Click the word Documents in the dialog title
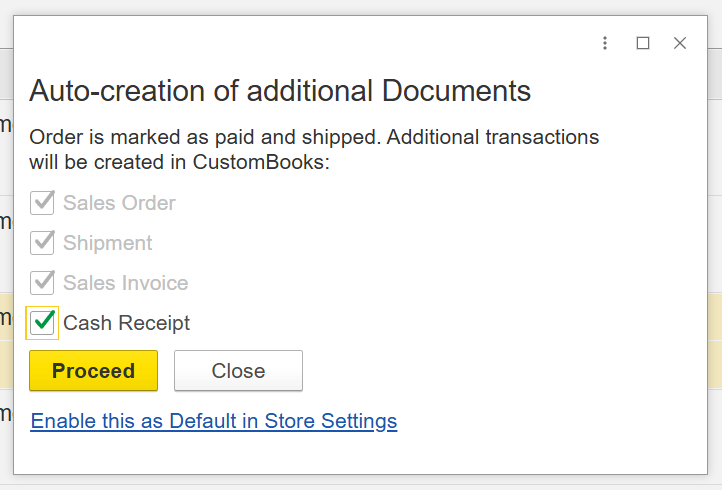This screenshot has height=490, width=722. point(456,91)
